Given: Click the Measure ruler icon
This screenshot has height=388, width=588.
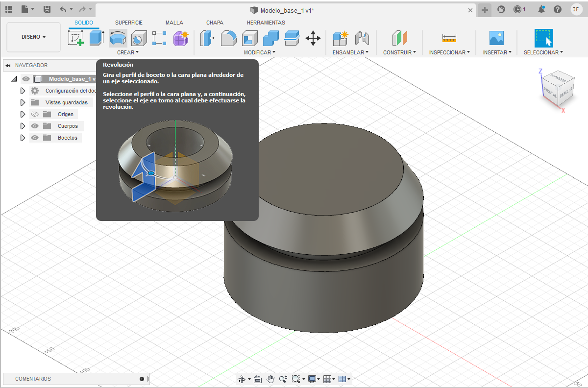Looking at the screenshot, I should [x=449, y=38].
